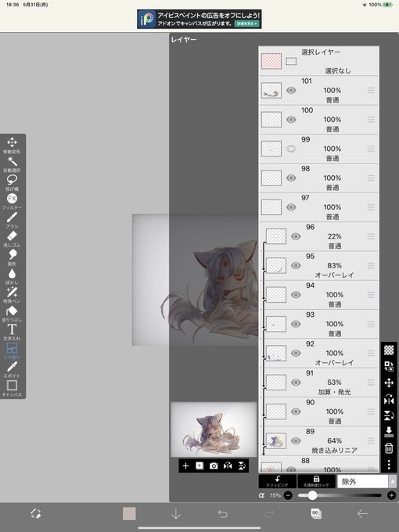Click layer 89 thumbnail
Screen dimensions: 399x532
tap(276, 440)
